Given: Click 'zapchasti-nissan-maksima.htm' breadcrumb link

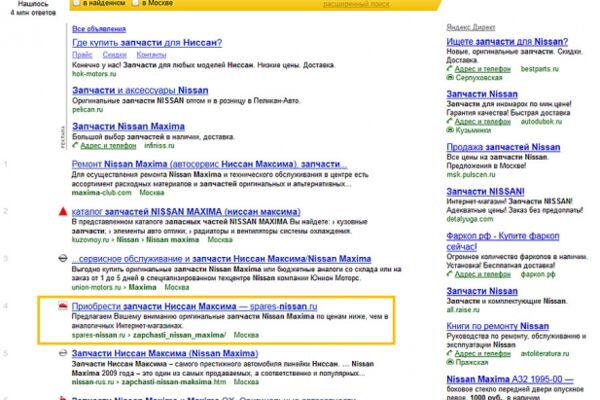Looking at the screenshot, I should tap(174, 382).
